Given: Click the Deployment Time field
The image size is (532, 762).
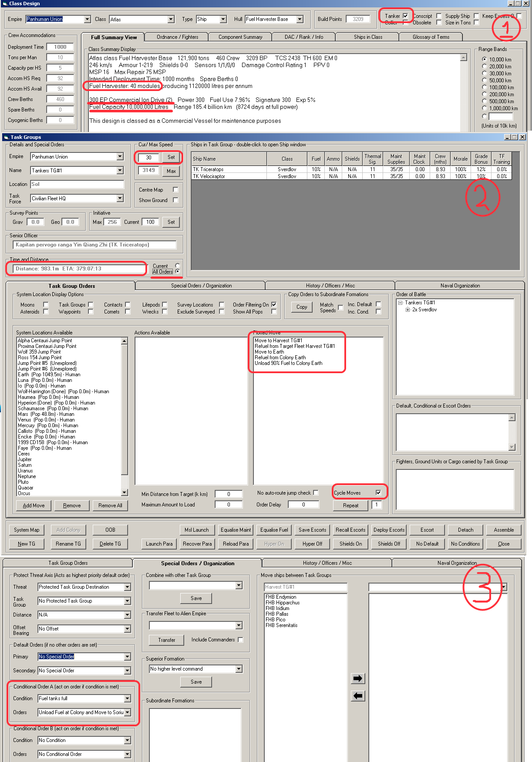Looking at the screenshot, I should [x=60, y=47].
